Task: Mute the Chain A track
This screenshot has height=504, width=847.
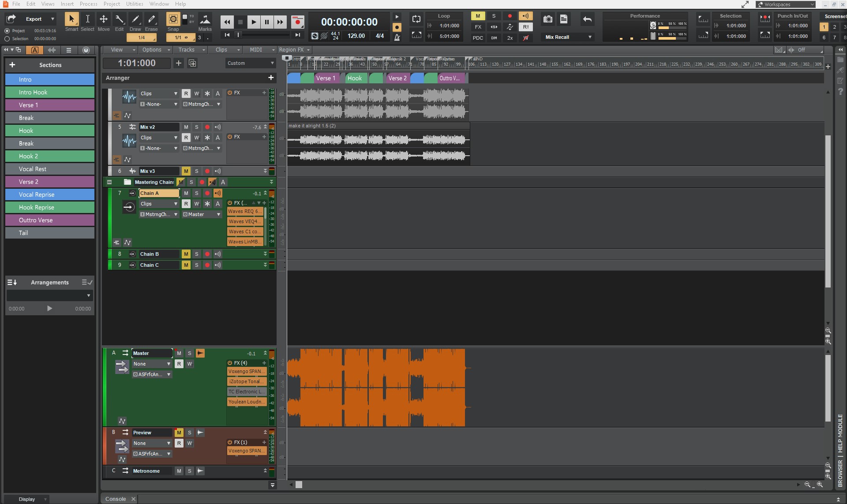Action: pyautogui.click(x=186, y=193)
